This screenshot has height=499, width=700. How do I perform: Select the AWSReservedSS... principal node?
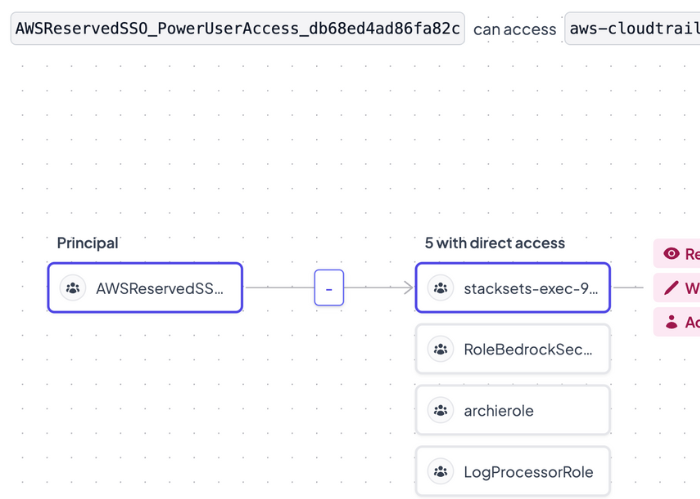coord(145,288)
